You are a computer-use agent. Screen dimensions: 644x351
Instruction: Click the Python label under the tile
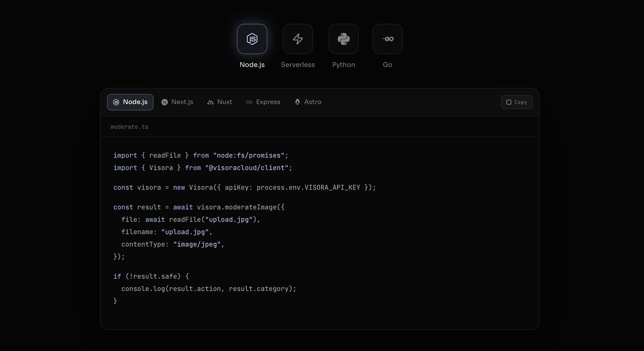point(344,65)
